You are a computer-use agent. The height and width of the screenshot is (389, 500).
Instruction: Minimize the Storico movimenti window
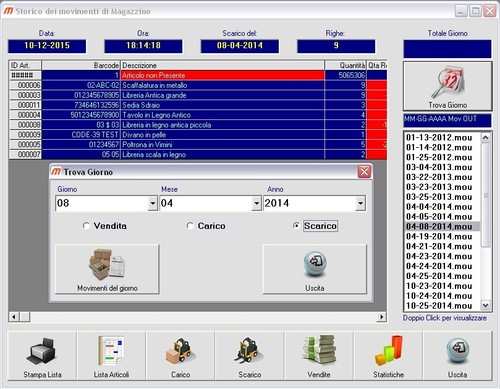pyautogui.click(x=461, y=11)
